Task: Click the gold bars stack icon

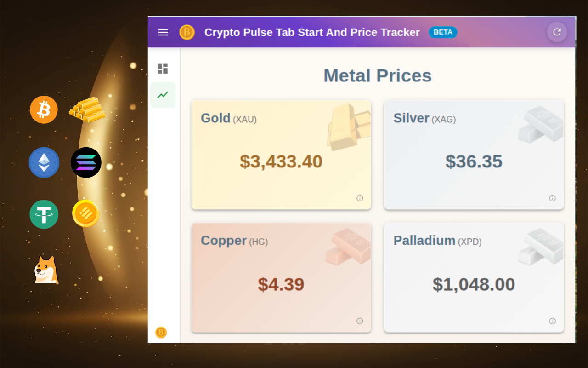Action: 87,109
